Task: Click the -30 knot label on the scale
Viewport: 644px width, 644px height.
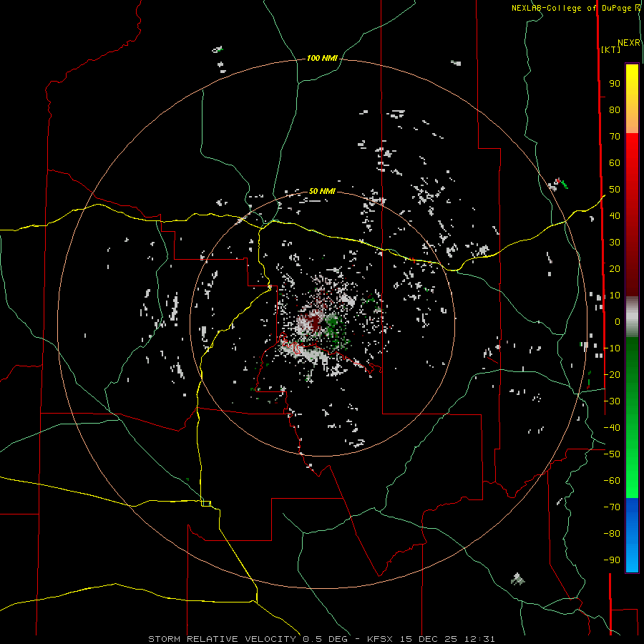Action: click(612, 401)
